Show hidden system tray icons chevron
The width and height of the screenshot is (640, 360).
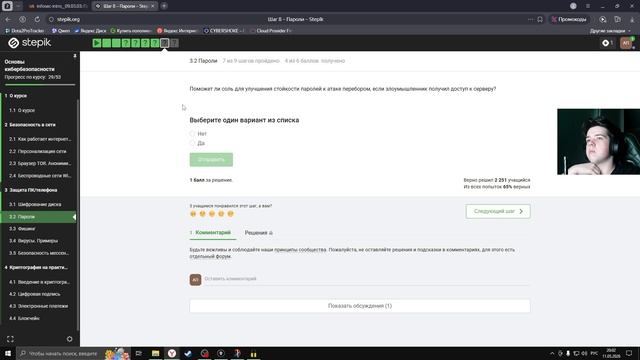click(552, 353)
